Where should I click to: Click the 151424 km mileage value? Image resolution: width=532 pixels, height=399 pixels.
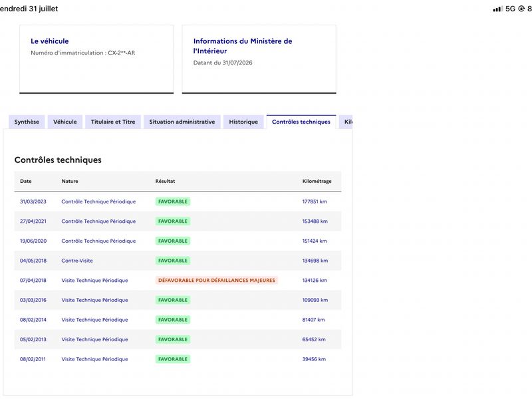coord(315,241)
